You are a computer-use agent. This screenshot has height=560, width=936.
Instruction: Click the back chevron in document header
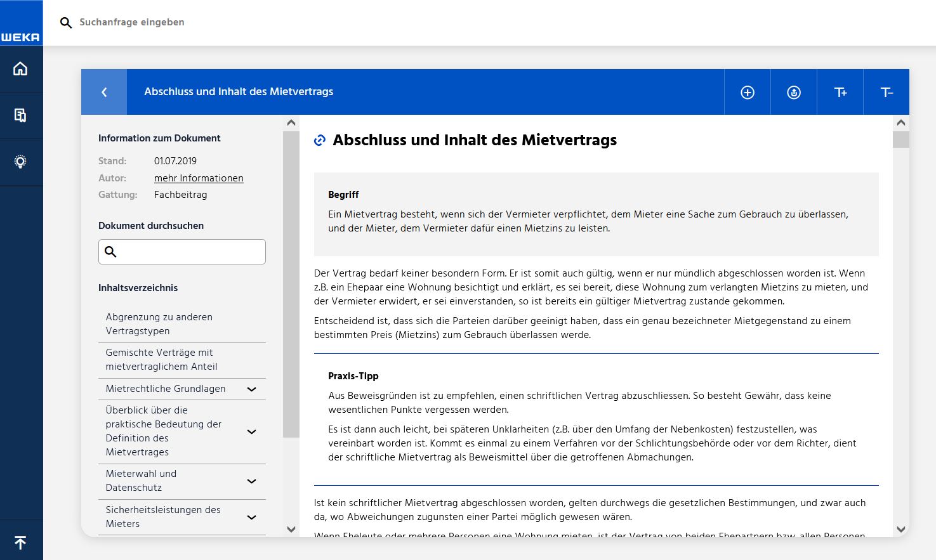(x=104, y=92)
